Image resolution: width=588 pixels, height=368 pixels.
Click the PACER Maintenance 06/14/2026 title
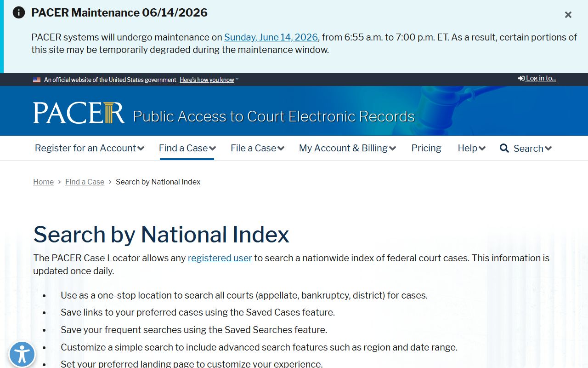[119, 12]
